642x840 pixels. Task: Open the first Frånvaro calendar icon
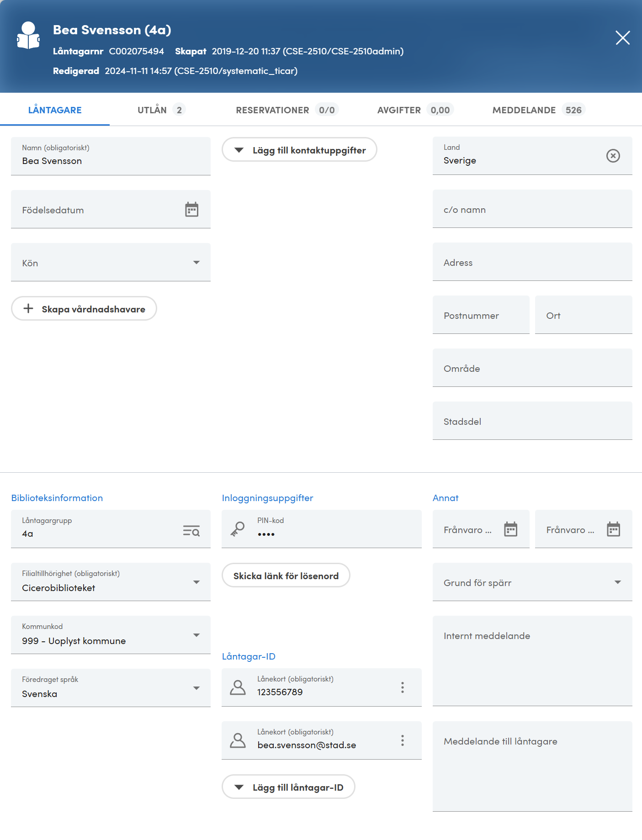coord(510,529)
